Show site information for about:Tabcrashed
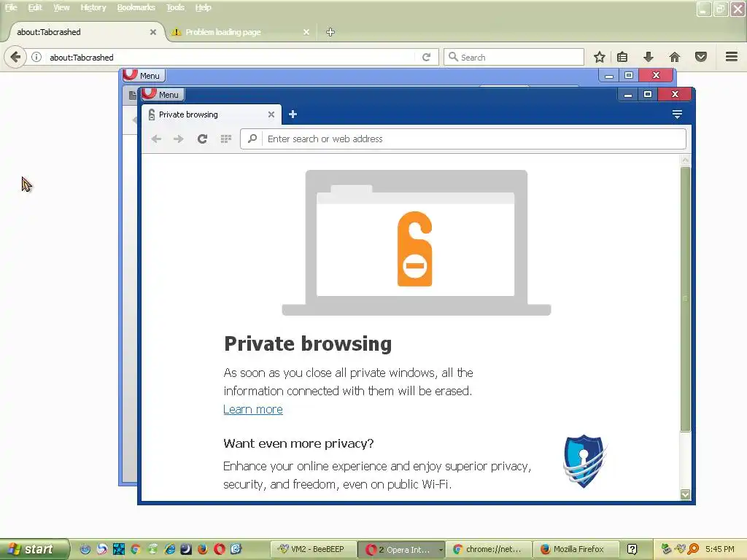Image resolution: width=747 pixels, height=560 pixels. pos(36,57)
